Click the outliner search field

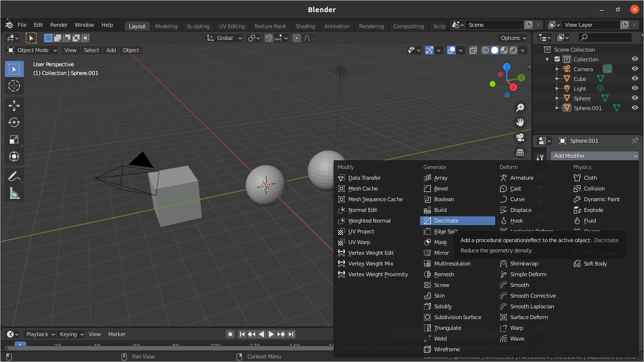605,38
